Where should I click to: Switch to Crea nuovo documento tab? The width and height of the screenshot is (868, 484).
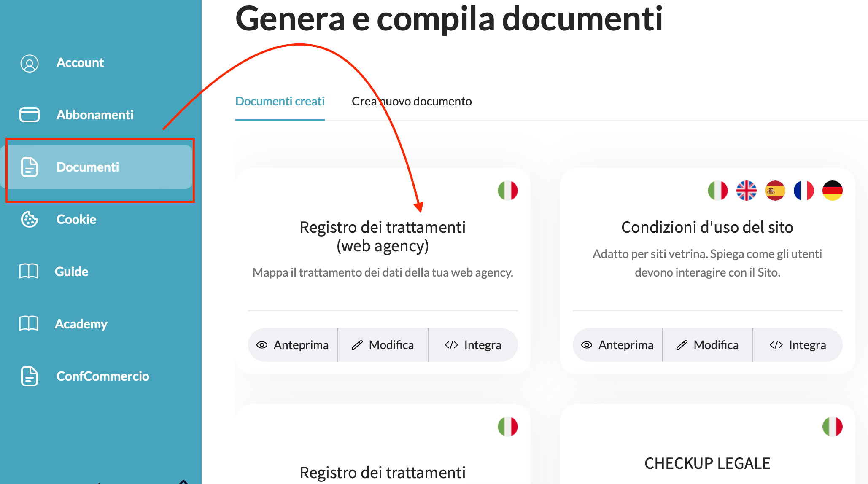click(412, 102)
